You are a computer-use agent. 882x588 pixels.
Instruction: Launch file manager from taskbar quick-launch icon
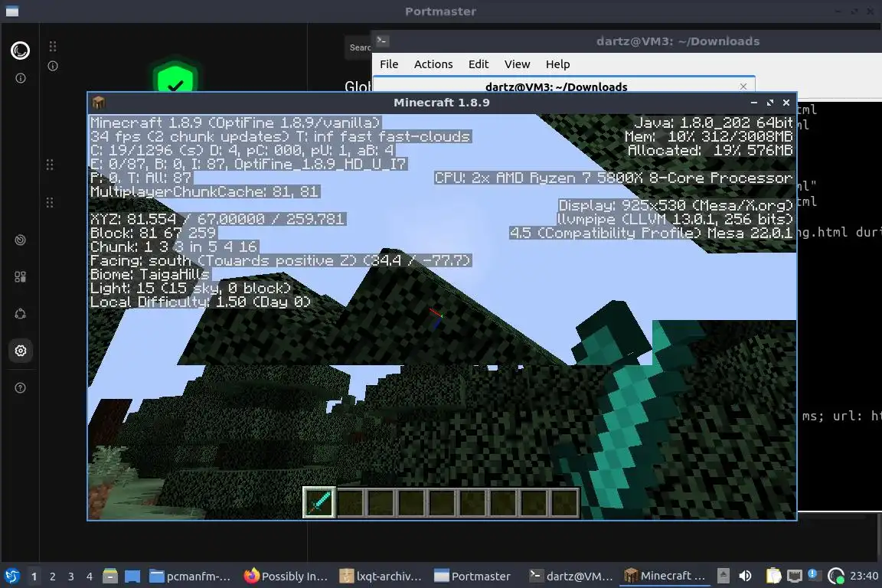110,576
